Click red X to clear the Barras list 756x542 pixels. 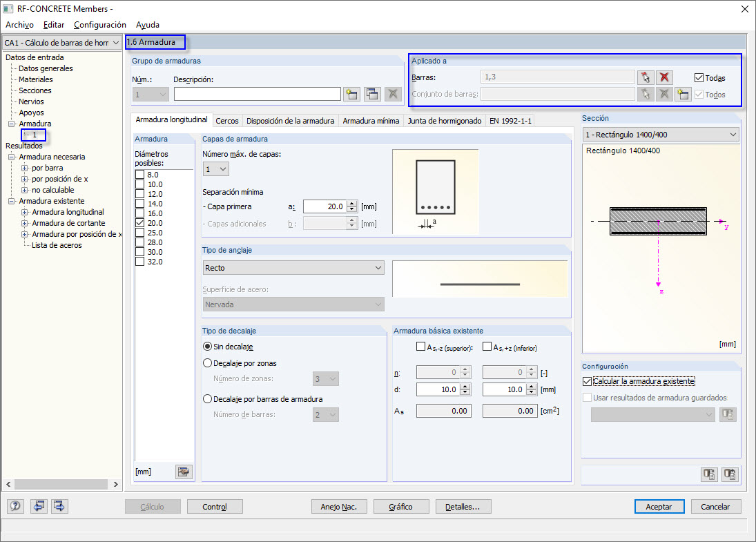[664, 77]
